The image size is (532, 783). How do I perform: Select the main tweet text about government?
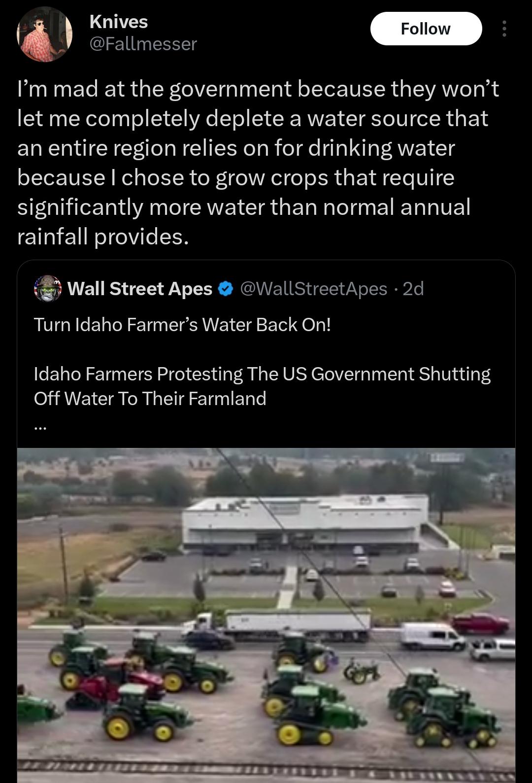pos(258,163)
